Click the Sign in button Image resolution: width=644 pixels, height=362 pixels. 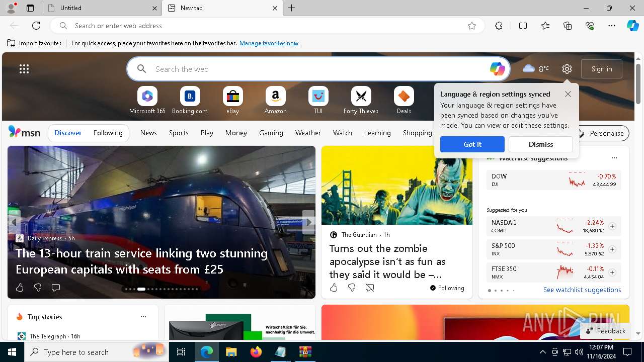[602, 69]
